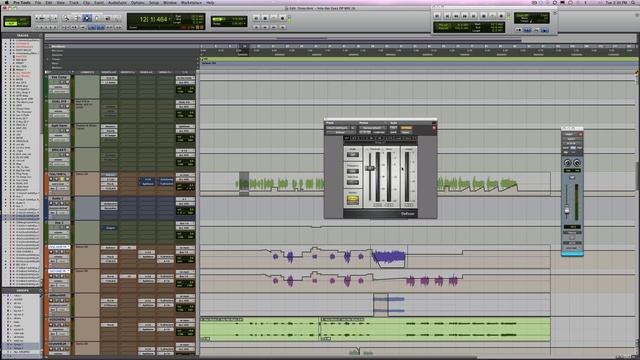The image size is (640, 360).
Task: Open the File menu
Action: pyautogui.click(x=38, y=2)
